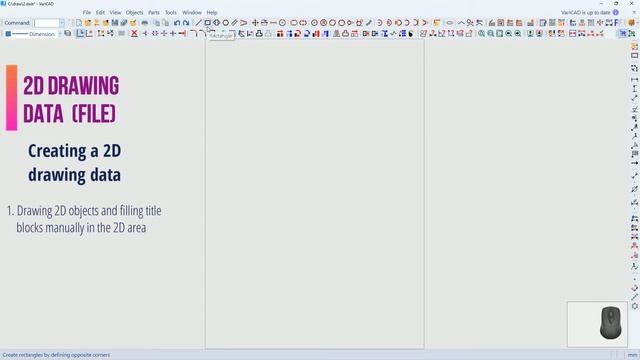The width and height of the screenshot is (640, 360).
Task: Open the Tools menu
Action: click(x=171, y=13)
